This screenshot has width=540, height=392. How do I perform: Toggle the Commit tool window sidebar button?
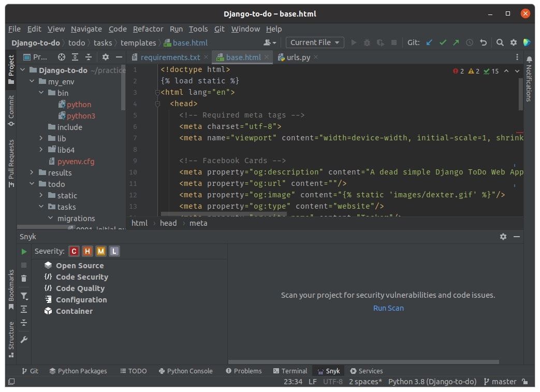(x=11, y=110)
